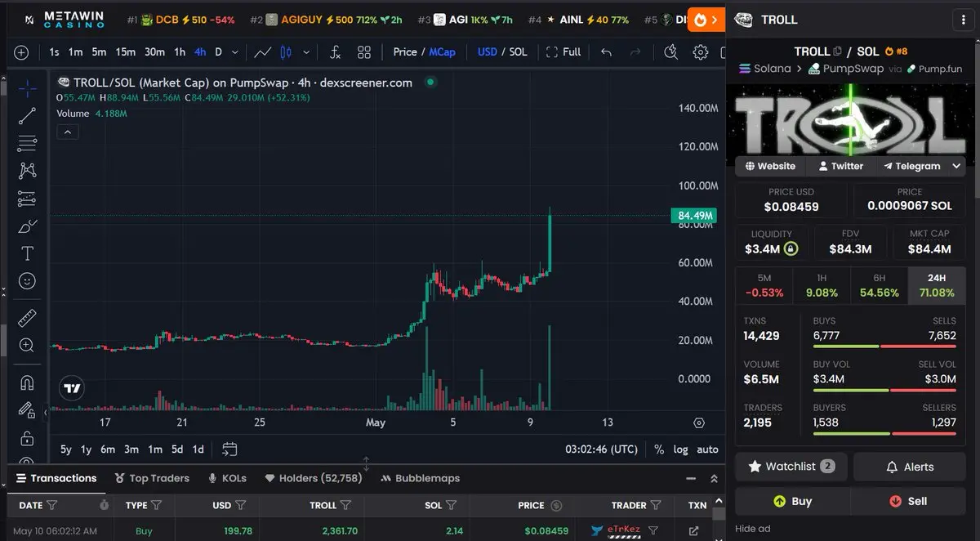Select the 15m timeframe
This screenshot has height=541, width=980.
coord(125,51)
